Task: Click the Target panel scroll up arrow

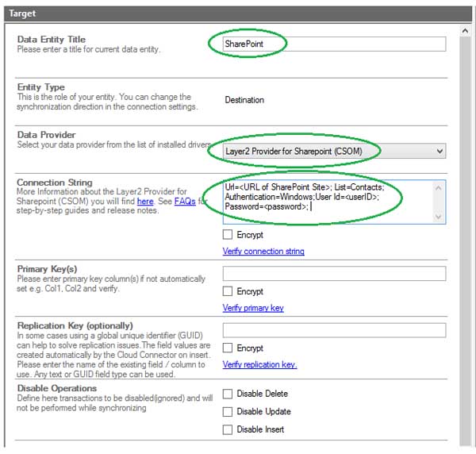Action: pyautogui.click(x=466, y=31)
